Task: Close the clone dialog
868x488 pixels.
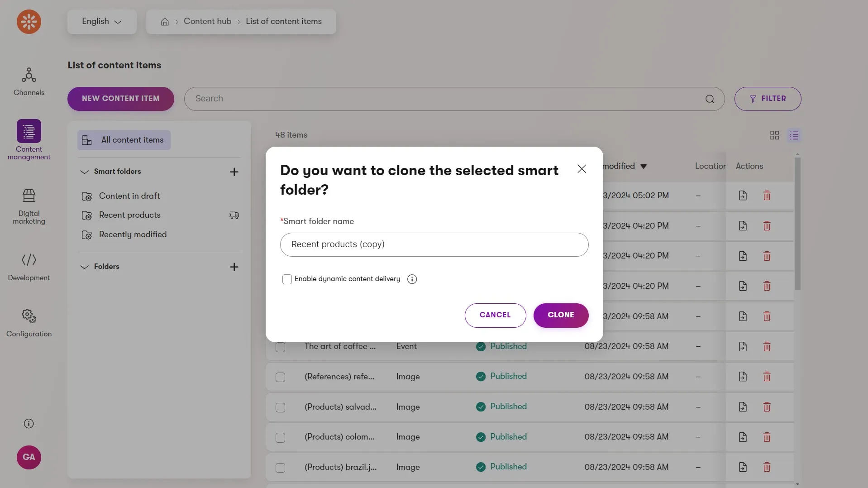Action: coord(582,169)
